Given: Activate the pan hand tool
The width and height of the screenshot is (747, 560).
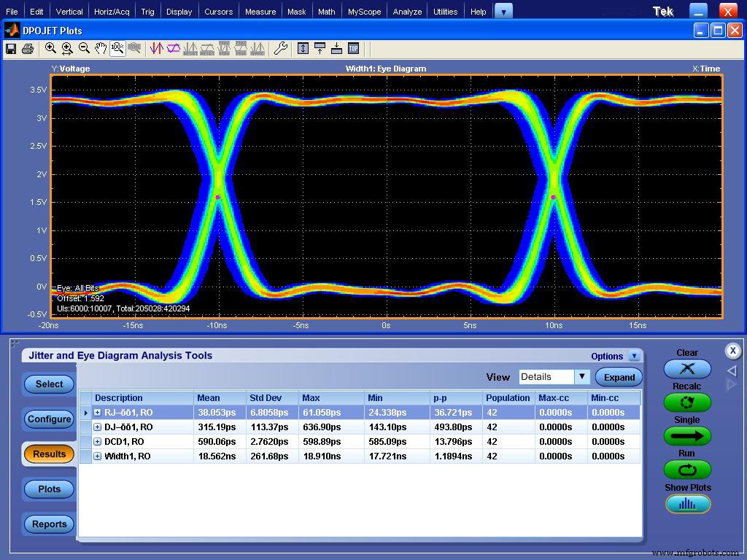Looking at the screenshot, I should tap(101, 48).
